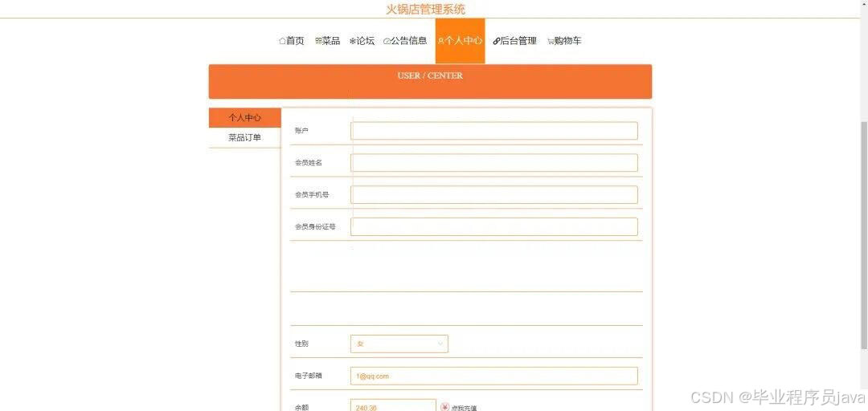This screenshot has width=868, height=411.
Task: Click the 火锅店管理系统 site title
Action: [425, 10]
